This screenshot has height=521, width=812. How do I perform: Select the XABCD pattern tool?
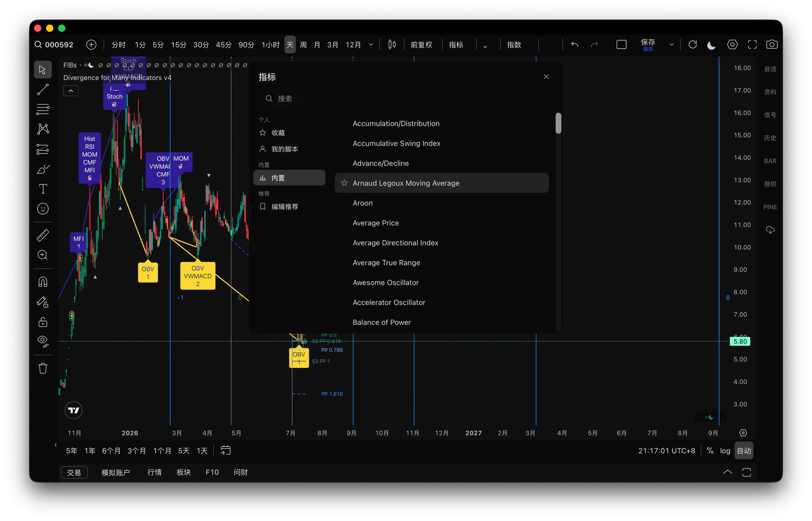tap(43, 129)
